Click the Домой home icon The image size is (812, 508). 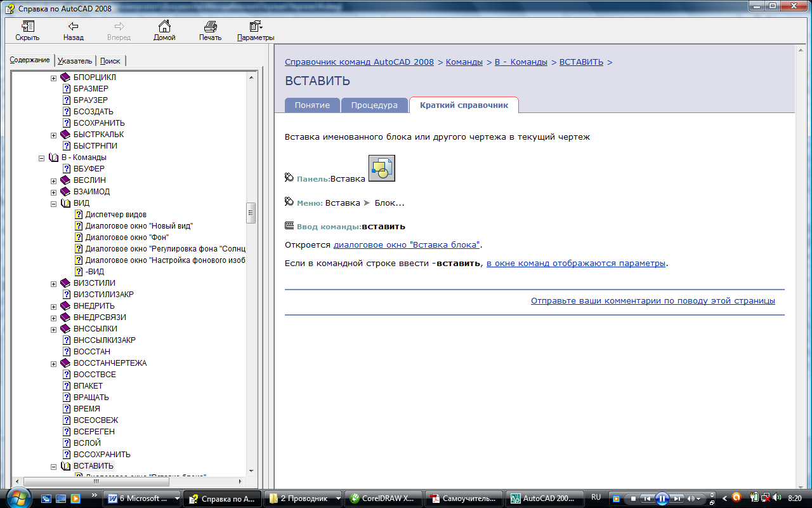[x=164, y=26]
